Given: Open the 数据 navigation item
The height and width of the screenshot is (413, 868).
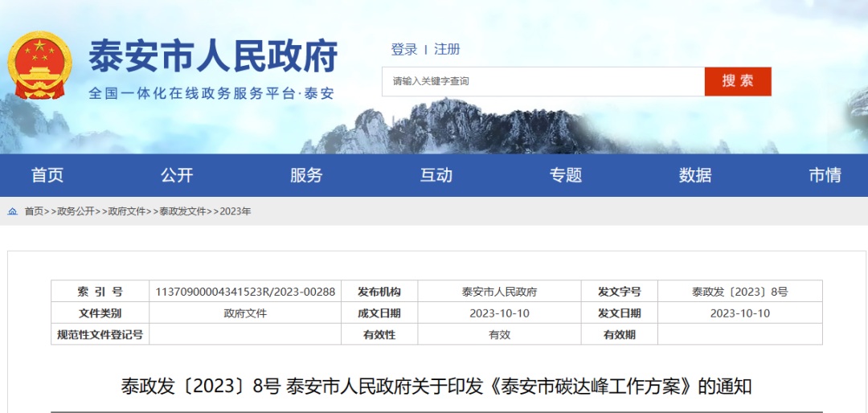Looking at the screenshot, I should point(695,175).
